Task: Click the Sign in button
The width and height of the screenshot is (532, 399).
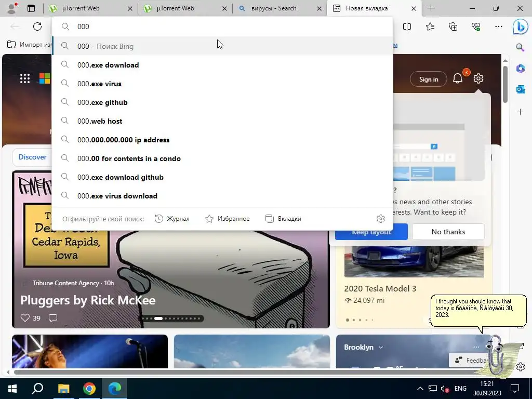Action: point(429,79)
